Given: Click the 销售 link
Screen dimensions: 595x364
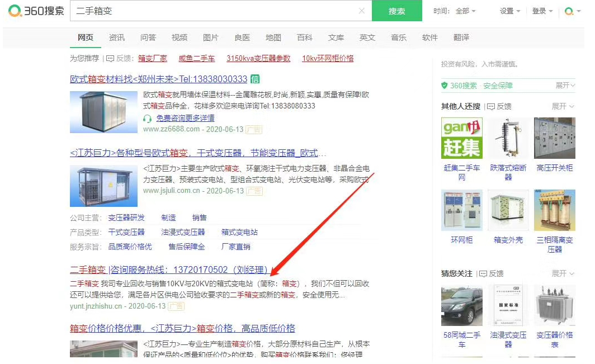Looking at the screenshot, I should 200,218.
